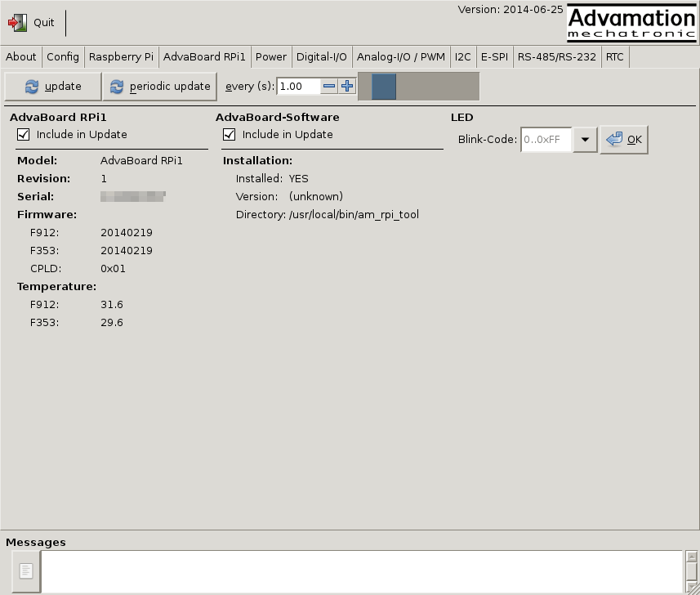Decrease the interval with the minus icon
700x595 pixels.
(x=329, y=86)
